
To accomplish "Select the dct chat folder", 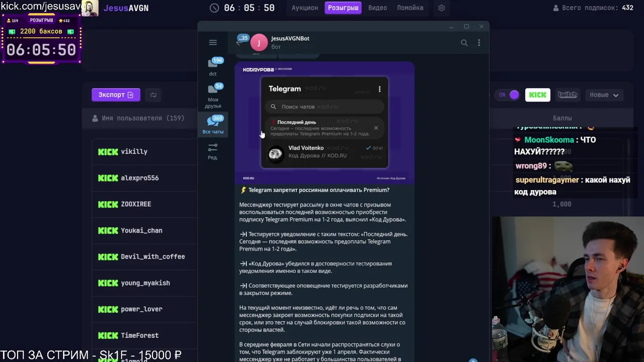I will point(213,66).
